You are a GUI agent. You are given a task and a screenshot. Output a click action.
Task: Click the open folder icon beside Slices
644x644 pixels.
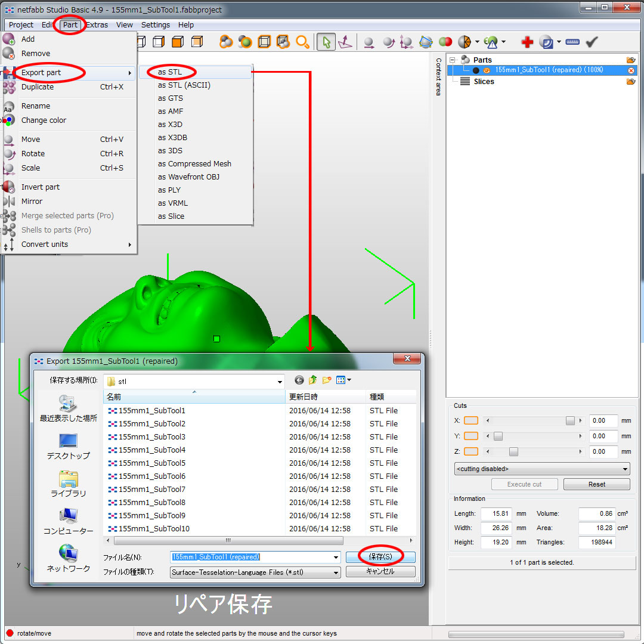coord(631,81)
